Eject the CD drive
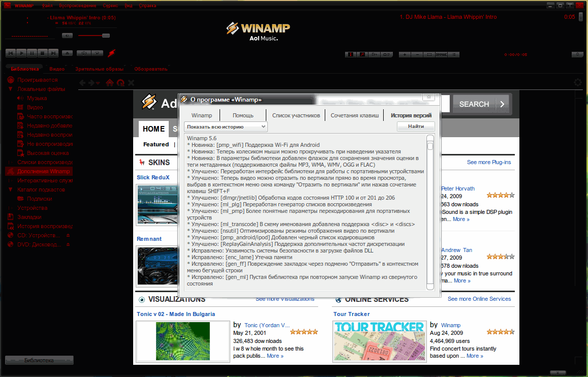The height and width of the screenshot is (377, 588). pyautogui.click(x=68, y=235)
